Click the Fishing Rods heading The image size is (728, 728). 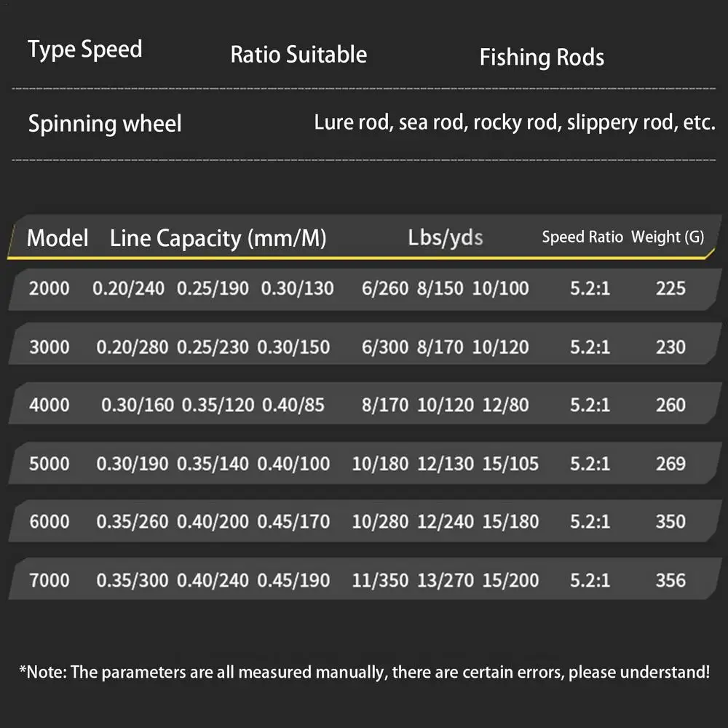542,58
